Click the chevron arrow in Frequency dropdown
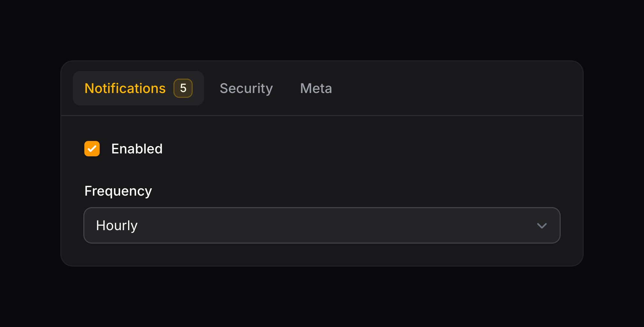 tap(542, 226)
